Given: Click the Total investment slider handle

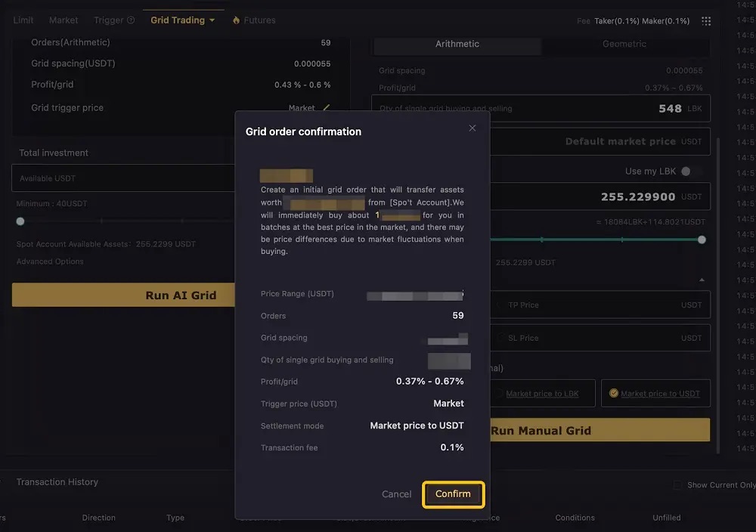Looking at the screenshot, I should point(20,221).
